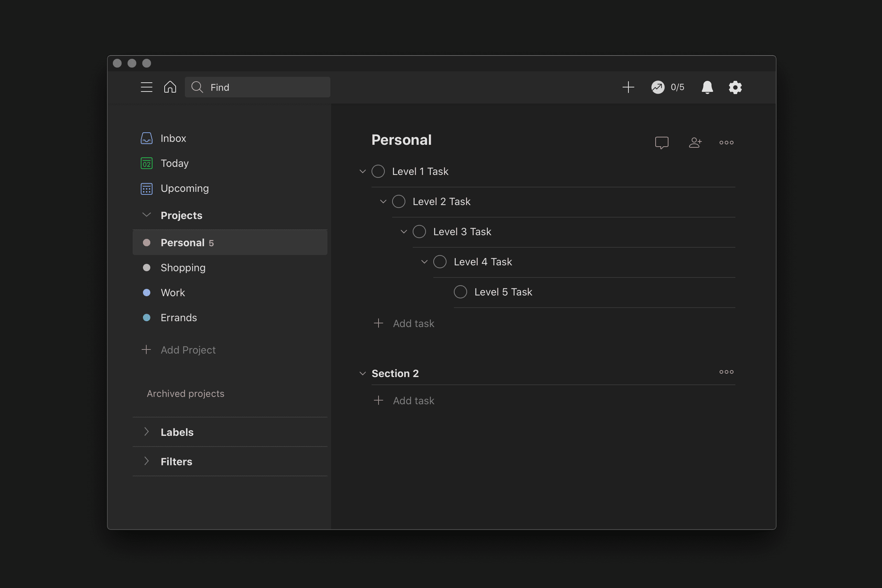The image size is (882, 588).
Task: Select the Personal project
Action: coord(230,242)
